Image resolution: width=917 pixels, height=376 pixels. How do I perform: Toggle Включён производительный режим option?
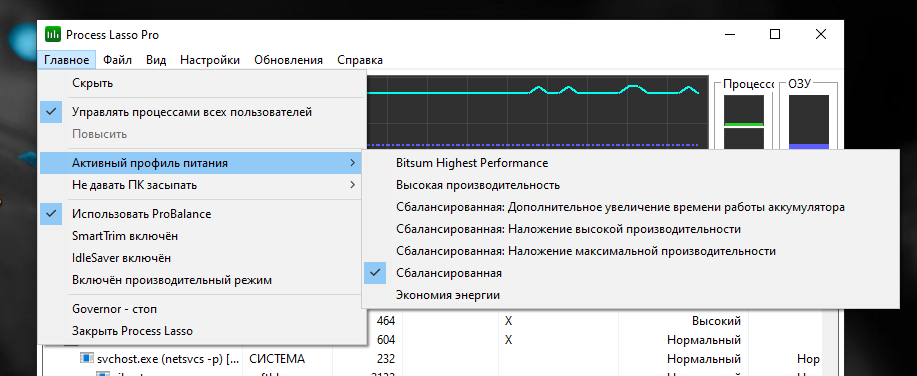click(201, 280)
